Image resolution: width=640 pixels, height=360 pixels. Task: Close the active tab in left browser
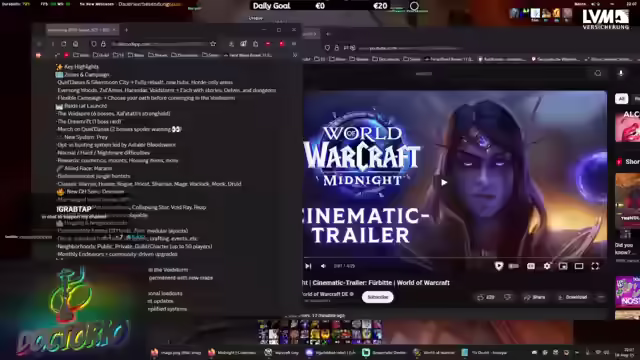[114, 30]
